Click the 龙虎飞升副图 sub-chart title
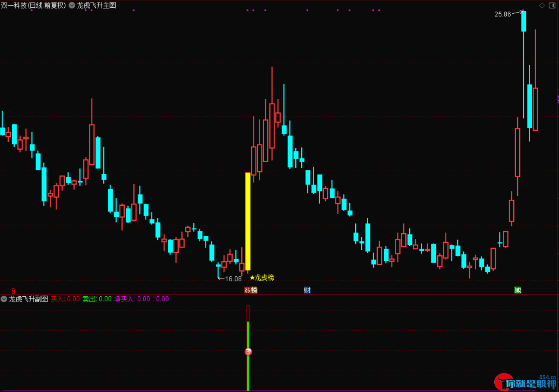Image resolution: width=559 pixels, height=392 pixels. pyautogui.click(x=28, y=299)
